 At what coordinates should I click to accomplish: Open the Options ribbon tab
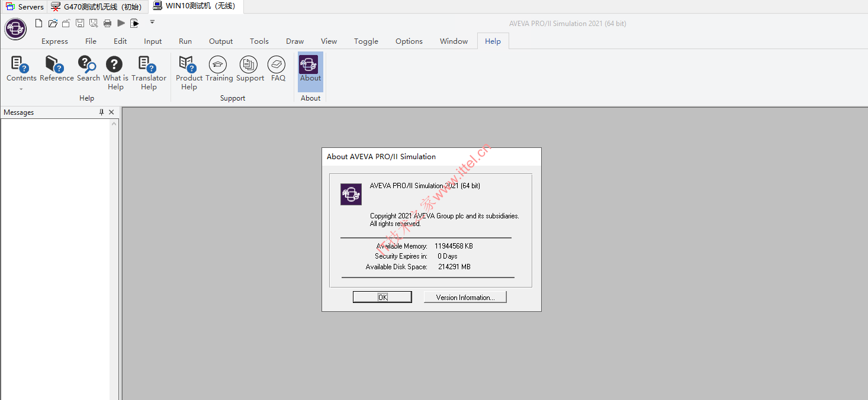409,41
